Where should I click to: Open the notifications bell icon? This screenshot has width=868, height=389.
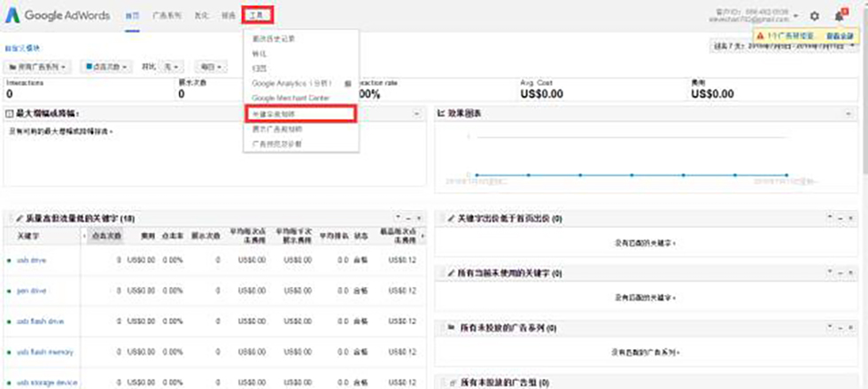pos(838,16)
